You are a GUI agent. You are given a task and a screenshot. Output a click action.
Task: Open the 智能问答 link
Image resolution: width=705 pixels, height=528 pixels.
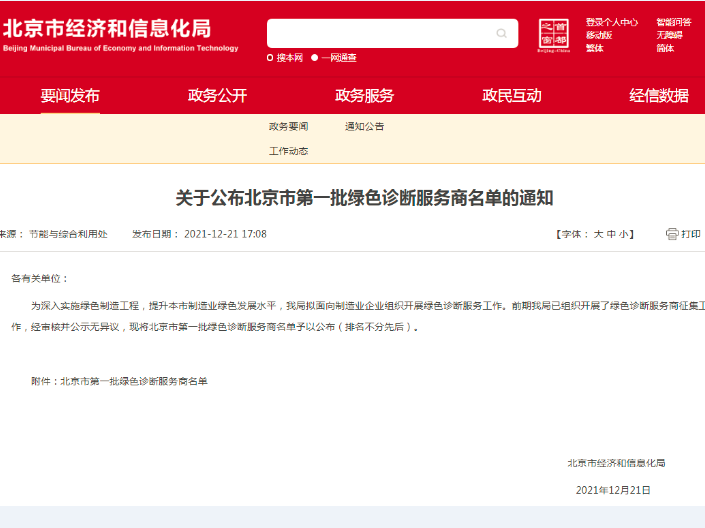click(x=673, y=22)
